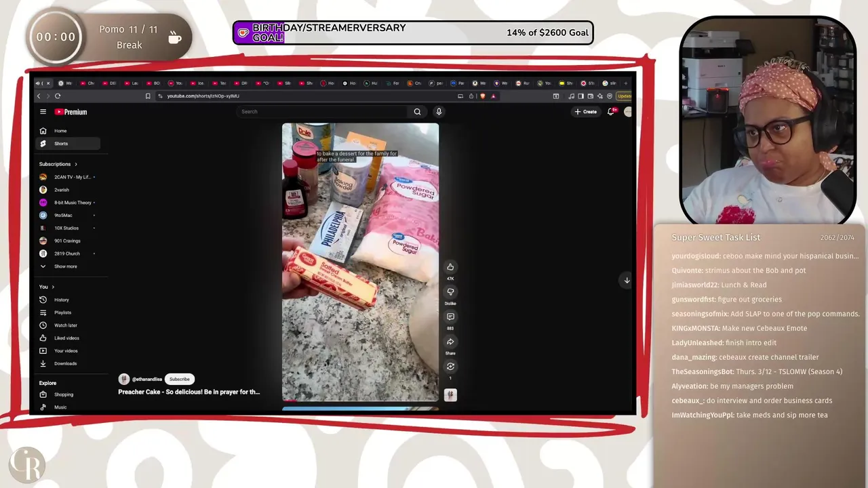Open 2CAN TV subscription channel

point(68,177)
